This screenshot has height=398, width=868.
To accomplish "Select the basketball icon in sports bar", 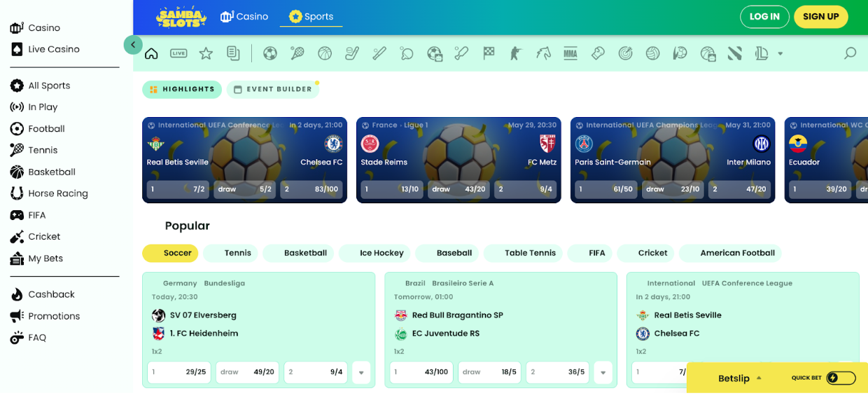I will [x=325, y=53].
